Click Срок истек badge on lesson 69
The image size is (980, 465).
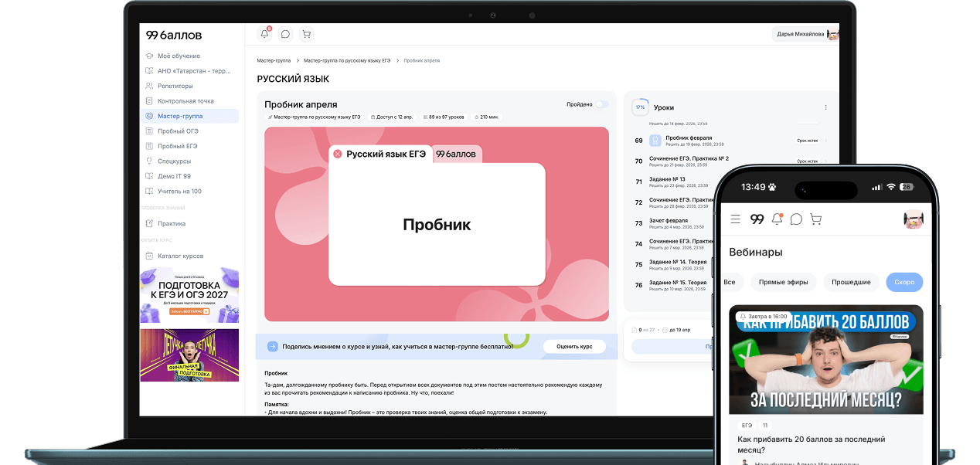(807, 141)
